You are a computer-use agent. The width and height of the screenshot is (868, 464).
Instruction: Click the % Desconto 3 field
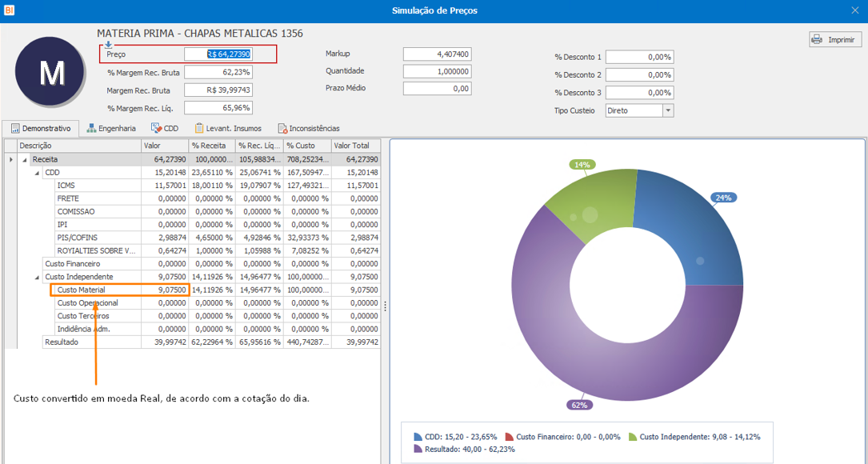tap(640, 93)
